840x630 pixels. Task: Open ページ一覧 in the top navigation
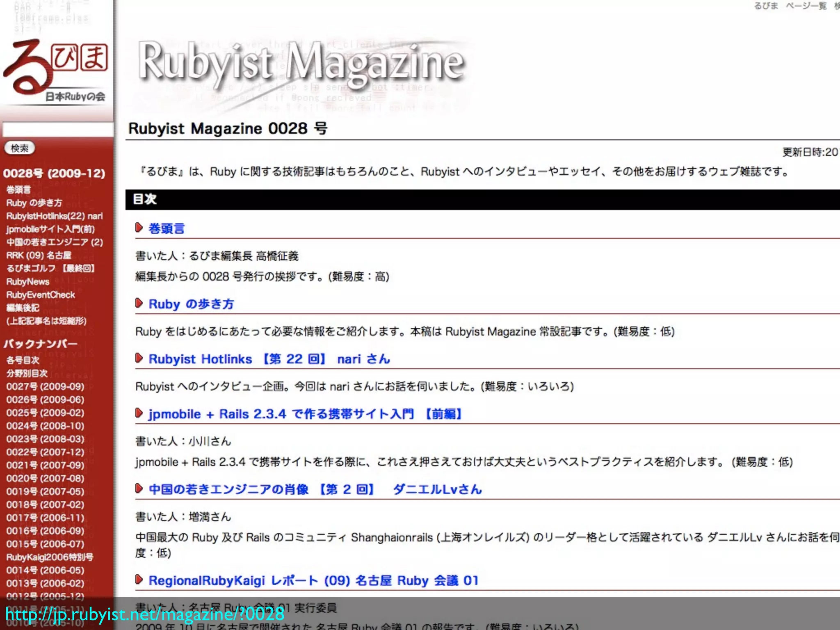pos(806,6)
